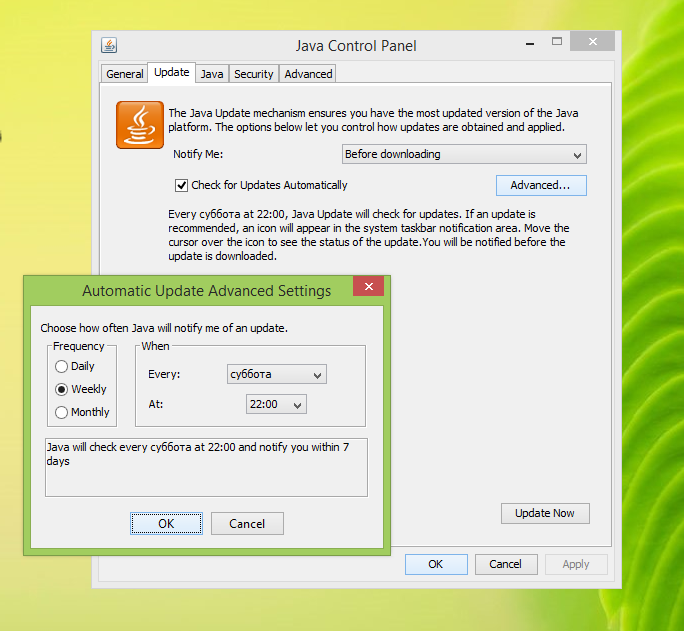Click the 'The Java Update mechanism ensures' paragraph

pos(373,120)
